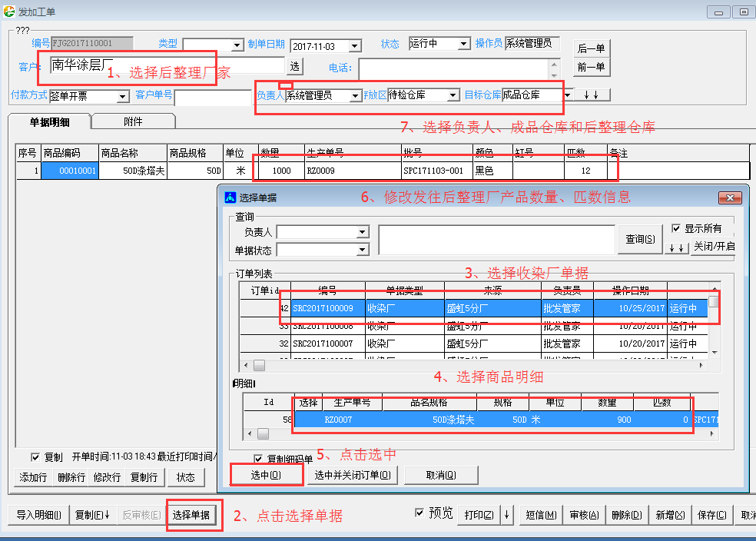Close the 选择单据 dialog
756x541 pixels.
[x=730, y=197]
